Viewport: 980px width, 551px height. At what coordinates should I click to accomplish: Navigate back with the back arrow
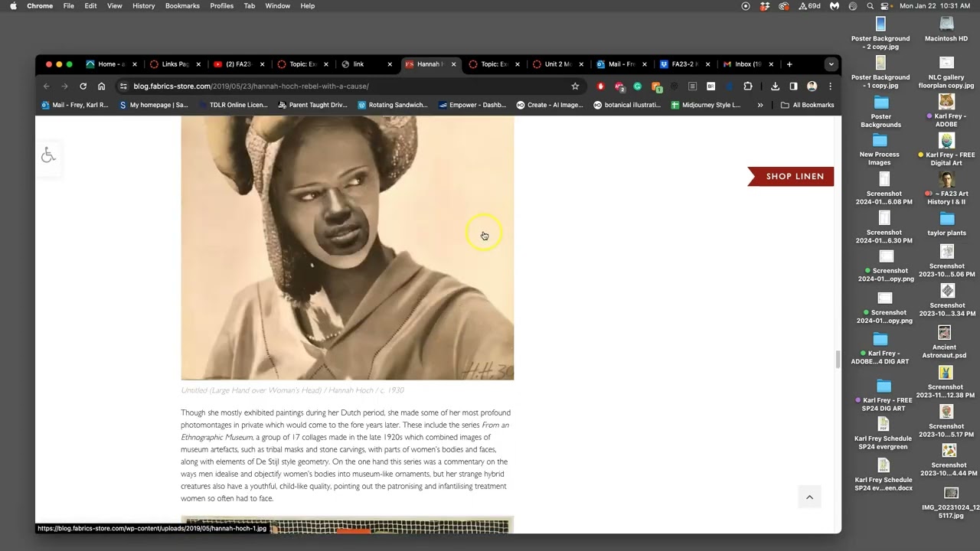click(x=47, y=86)
